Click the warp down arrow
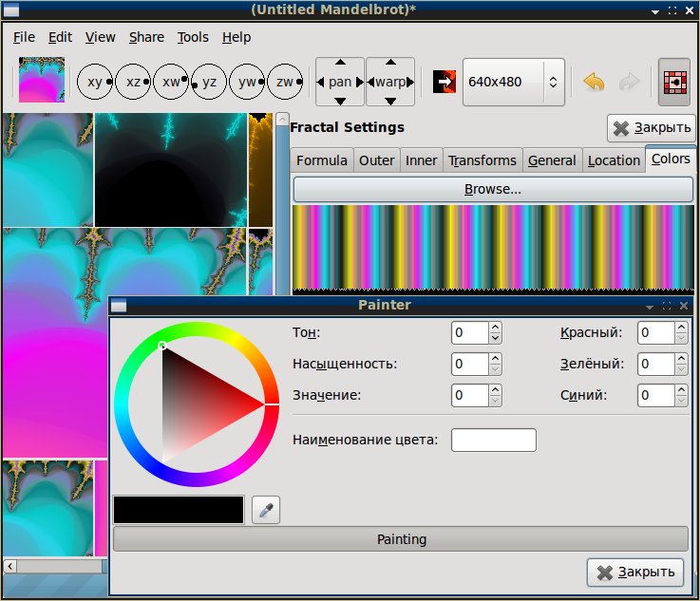The width and height of the screenshot is (700, 601). 390,102
